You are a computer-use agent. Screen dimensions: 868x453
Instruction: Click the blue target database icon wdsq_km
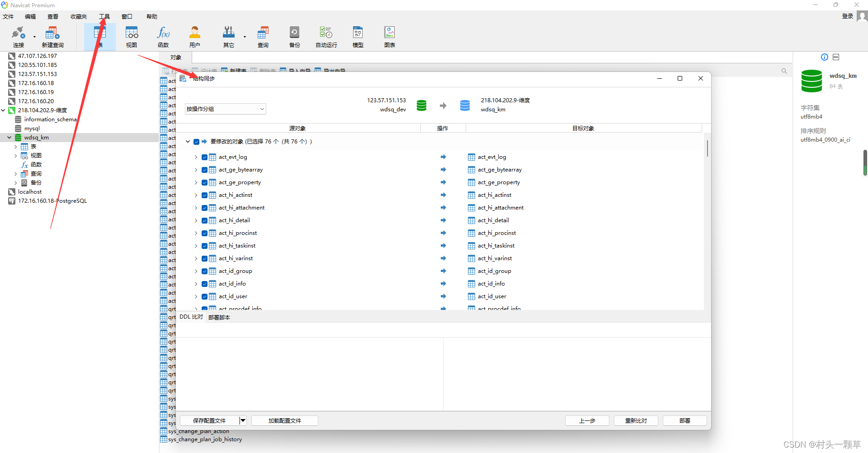465,105
